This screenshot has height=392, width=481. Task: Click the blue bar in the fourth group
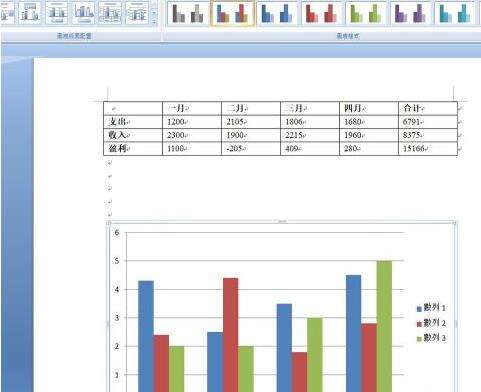(x=354, y=333)
